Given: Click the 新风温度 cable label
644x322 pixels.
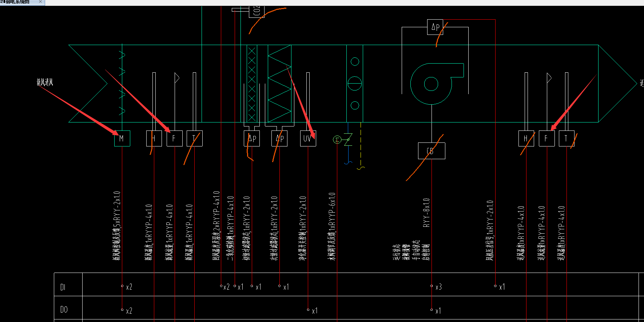Looking at the screenshot, I should click(189, 233).
